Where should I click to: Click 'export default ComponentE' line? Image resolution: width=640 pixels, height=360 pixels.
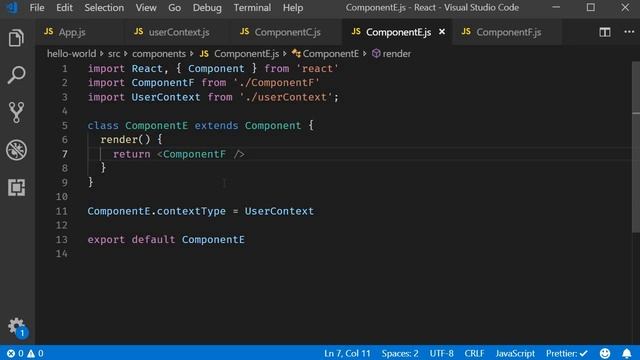point(166,240)
